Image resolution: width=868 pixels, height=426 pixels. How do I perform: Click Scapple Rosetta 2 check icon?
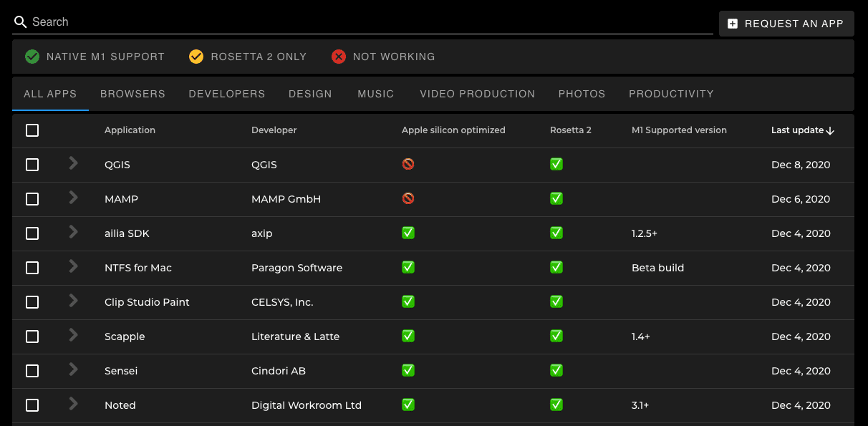tap(556, 336)
